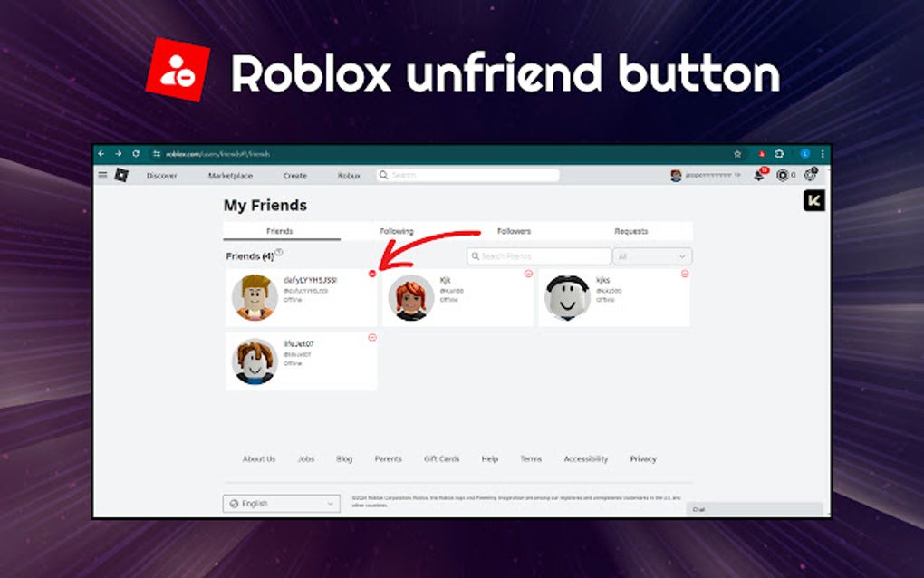The width and height of the screenshot is (924, 578).
Task: Open the All filter dropdown
Action: pos(651,255)
